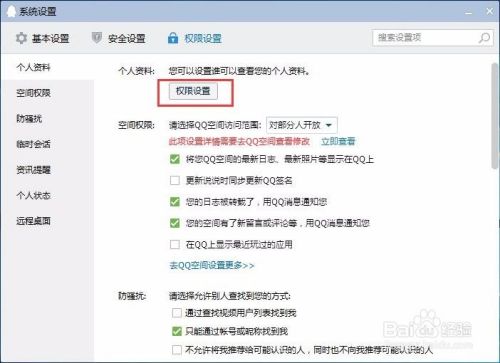500x363 pixels.
Task: Open 远程桌面 in the sidebar
Action: pos(33,221)
